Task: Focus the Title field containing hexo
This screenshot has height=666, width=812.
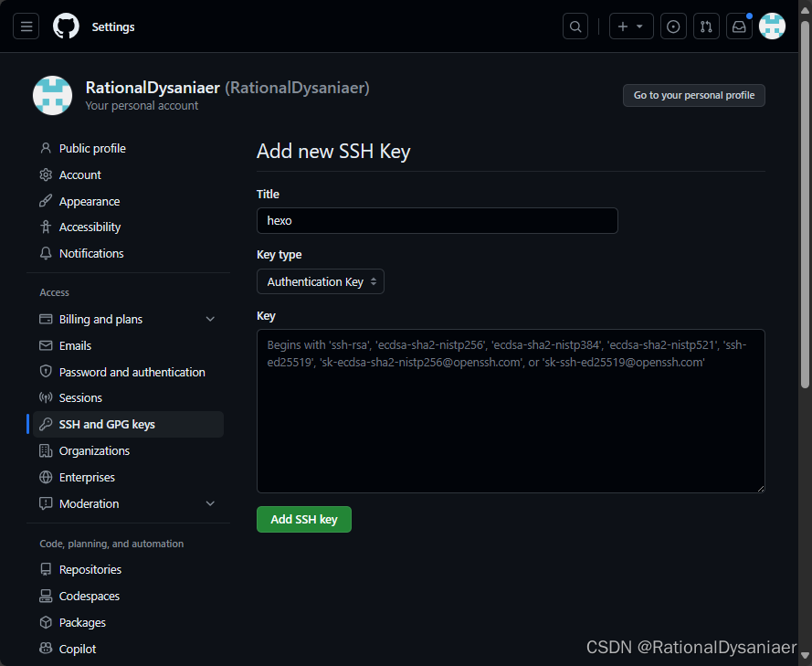Action: pos(438,220)
